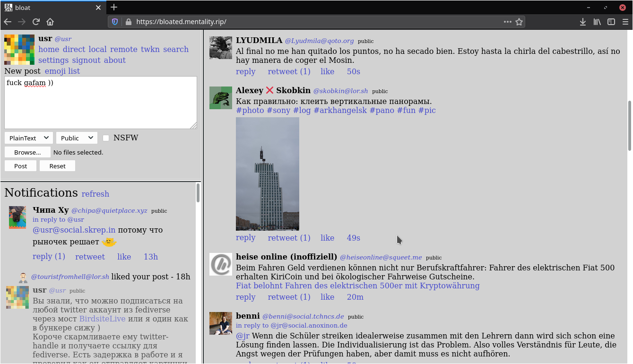633x364 pixels.
Task: Open the direct messages link
Action: 74,49
